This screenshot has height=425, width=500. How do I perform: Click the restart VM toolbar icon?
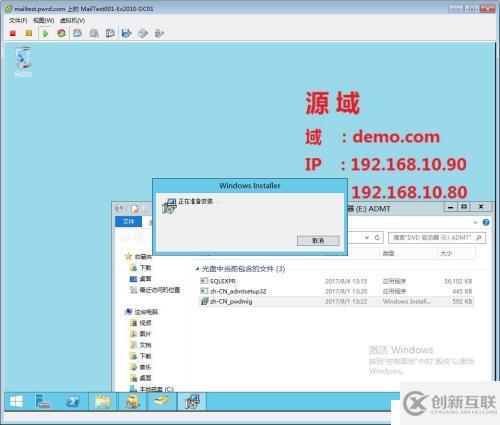[x=61, y=33]
